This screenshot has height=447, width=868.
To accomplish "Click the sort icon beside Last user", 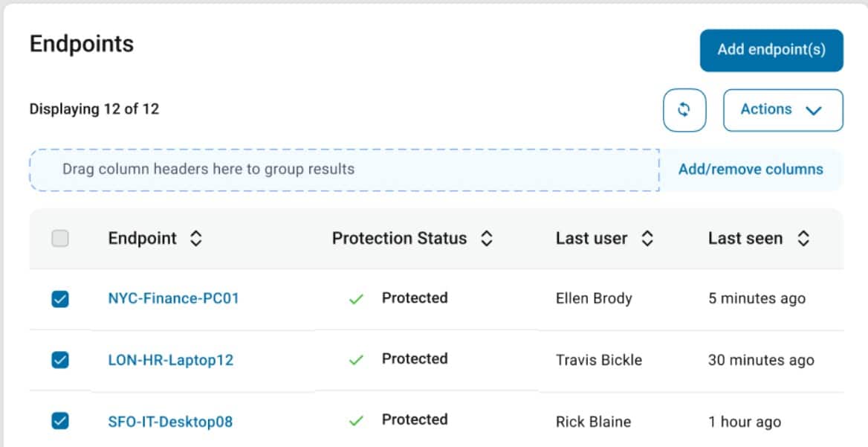I will (x=648, y=238).
